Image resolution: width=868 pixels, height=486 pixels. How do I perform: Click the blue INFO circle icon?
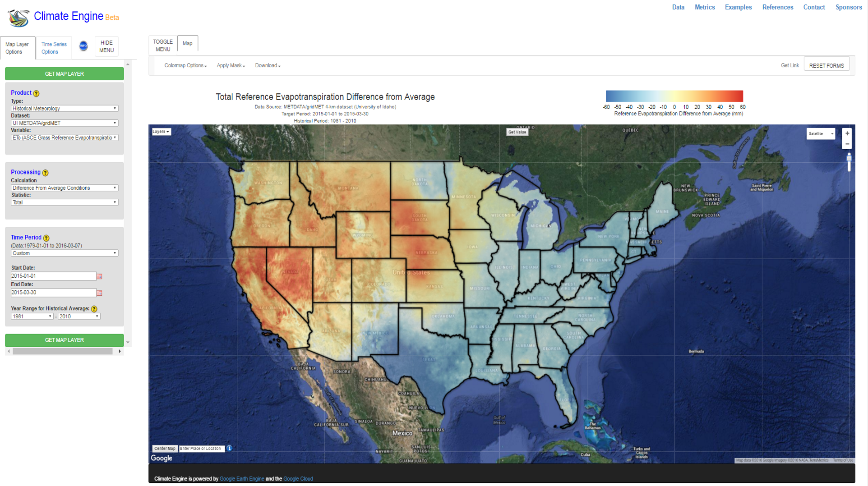click(x=83, y=46)
